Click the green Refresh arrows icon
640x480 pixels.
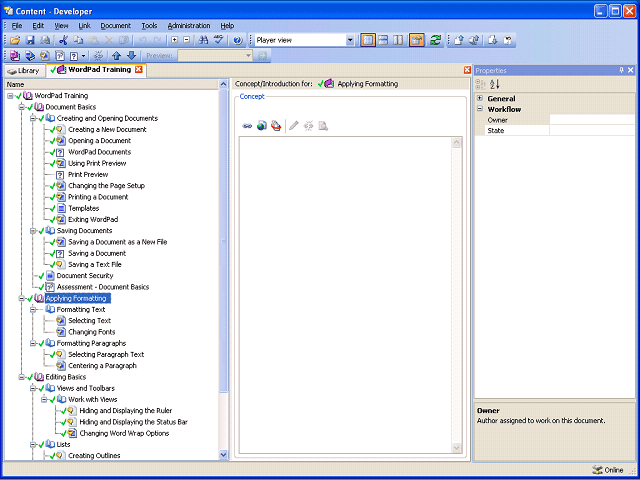tap(436, 40)
